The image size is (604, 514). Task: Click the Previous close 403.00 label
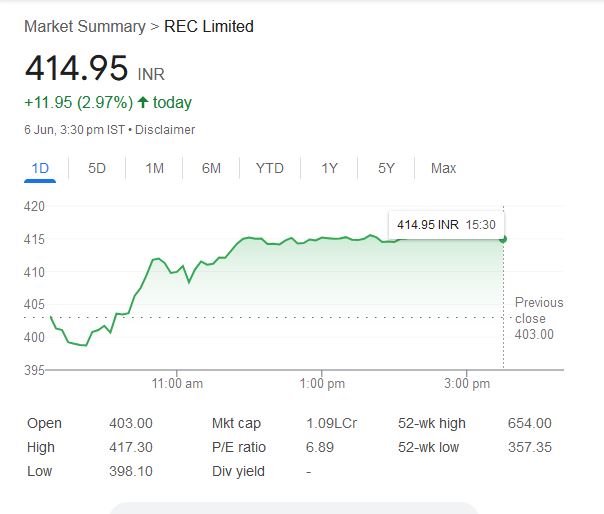pyautogui.click(x=539, y=318)
